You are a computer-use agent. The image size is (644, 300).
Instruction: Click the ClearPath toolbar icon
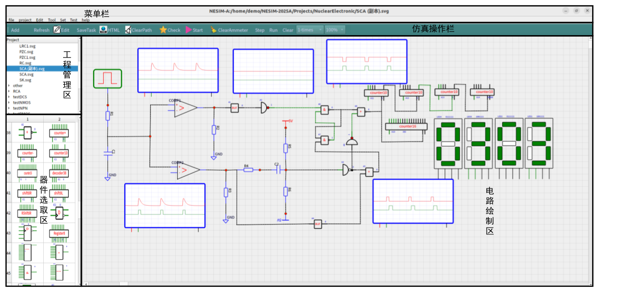pyautogui.click(x=128, y=30)
